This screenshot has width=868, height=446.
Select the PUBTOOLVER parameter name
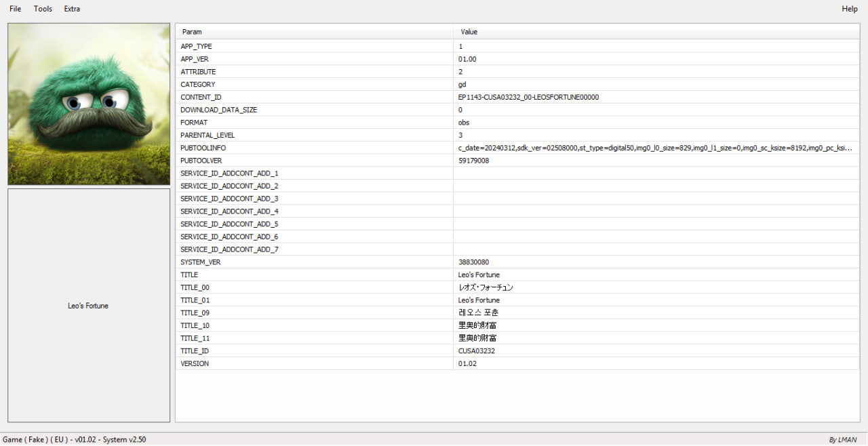tap(201, 161)
